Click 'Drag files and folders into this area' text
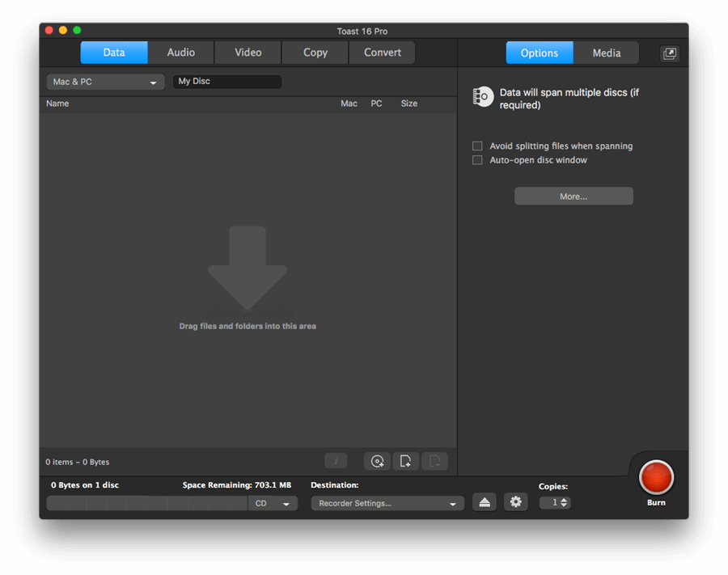The height and width of the screenshot is (575, 728). 248,326
